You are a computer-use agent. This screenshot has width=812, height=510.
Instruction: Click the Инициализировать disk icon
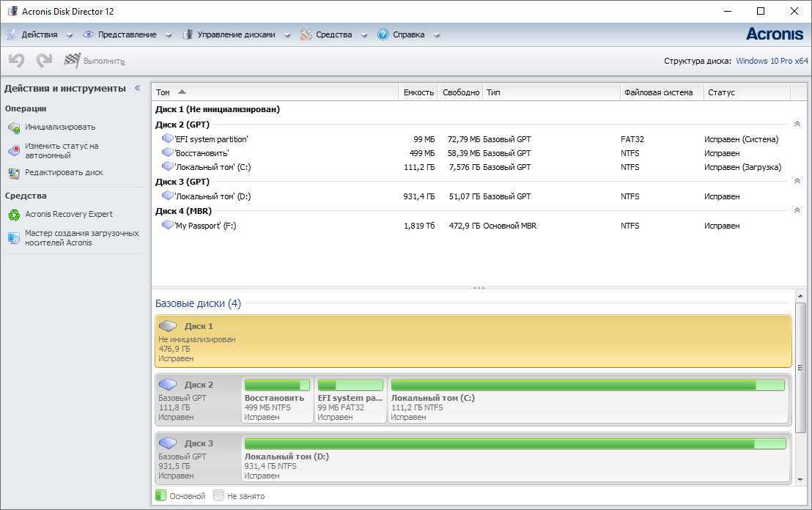[x=14, y=127]
